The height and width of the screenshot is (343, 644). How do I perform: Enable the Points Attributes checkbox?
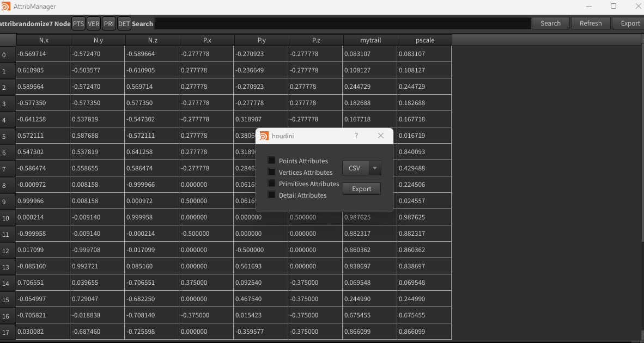tap(271, 161)
